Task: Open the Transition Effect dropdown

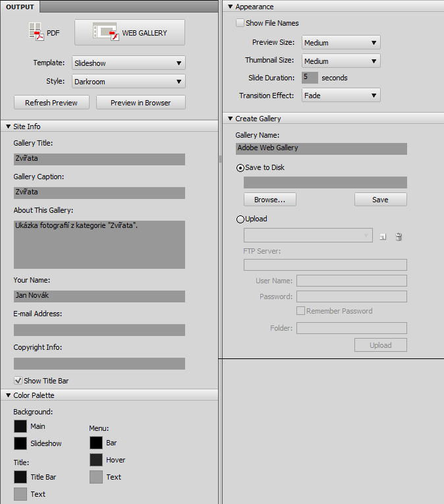Action: 341,96
